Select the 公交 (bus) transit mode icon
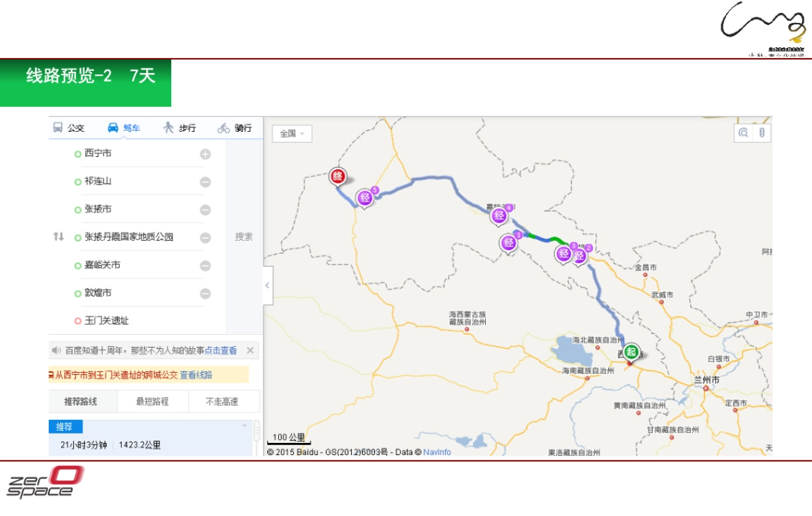 (58, 128)
